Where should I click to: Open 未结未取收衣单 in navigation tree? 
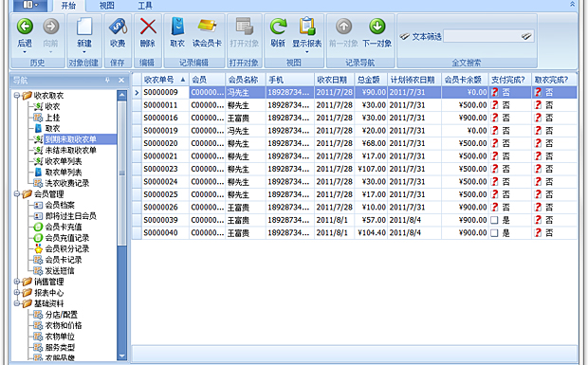click(70, 151)
